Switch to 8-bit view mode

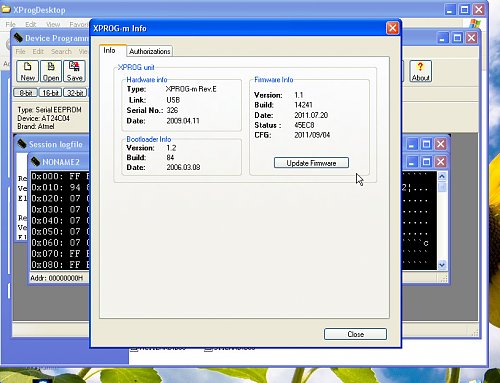point(26,93)
